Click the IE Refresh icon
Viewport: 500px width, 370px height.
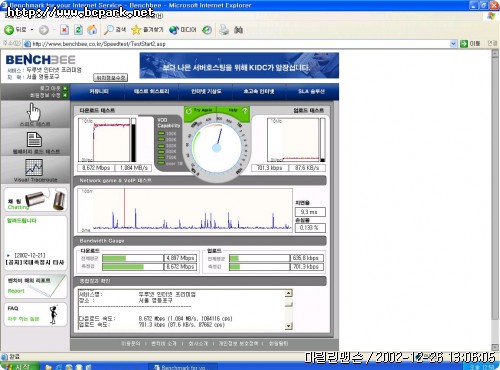pos(78,30)
